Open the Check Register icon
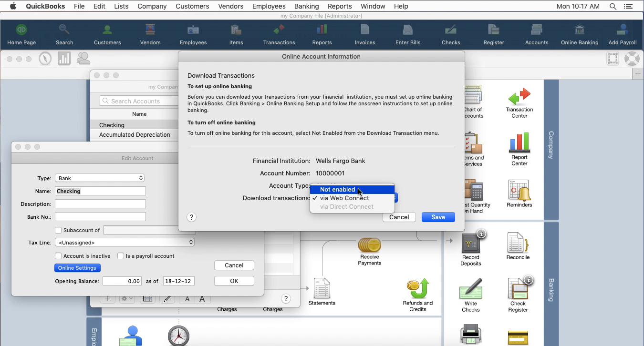Screen dimensions: 644x346 pyautogui.click(x=518, y=295)
